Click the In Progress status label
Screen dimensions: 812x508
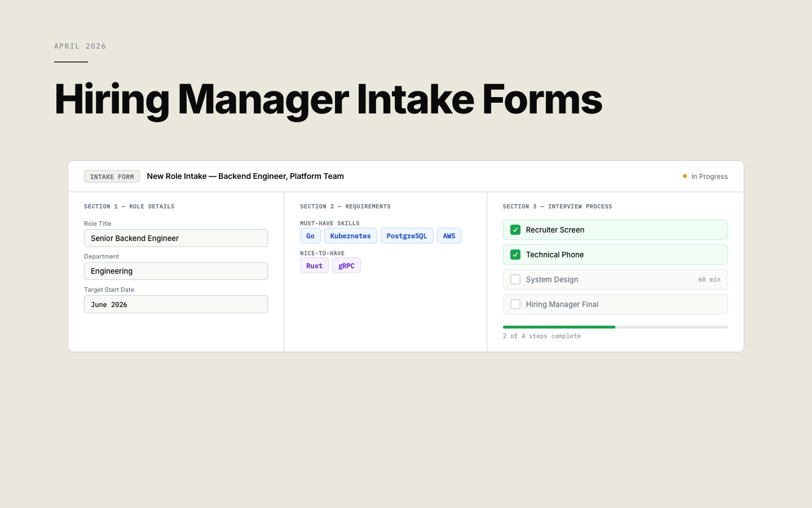point(709,177)
